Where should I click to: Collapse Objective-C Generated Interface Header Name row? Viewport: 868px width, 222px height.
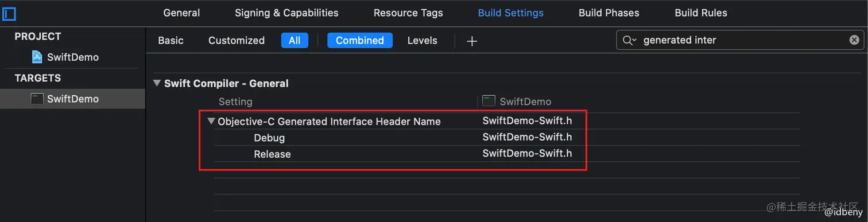point(211,121)
